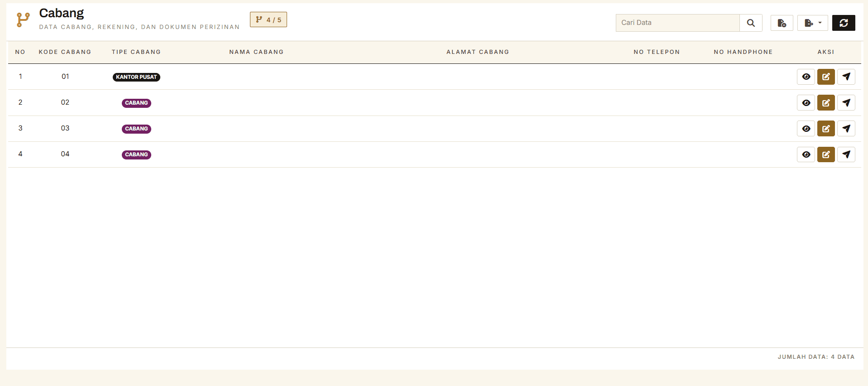
Task: Click the No Handphone column header
Action: click(x=743, y=52)
